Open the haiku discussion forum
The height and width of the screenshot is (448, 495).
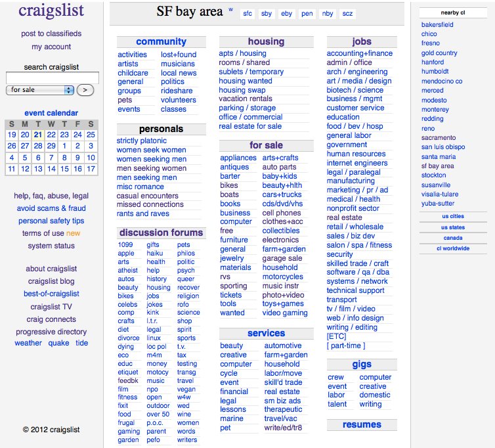coord(155,254)
